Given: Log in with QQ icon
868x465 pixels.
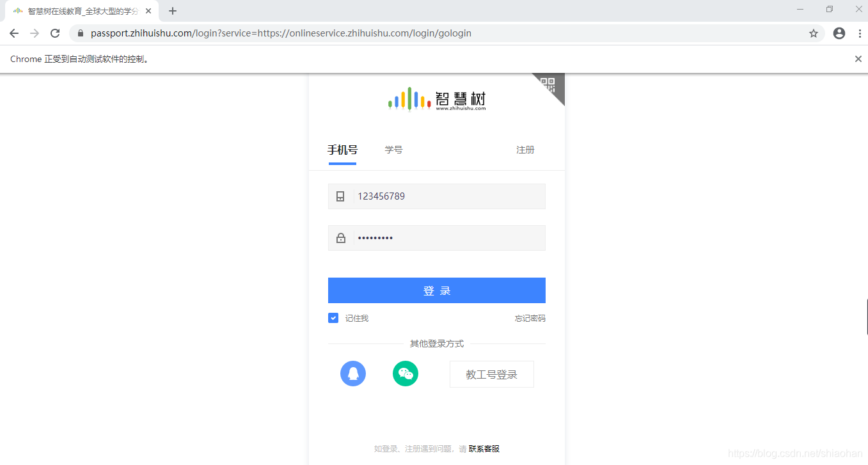Looking at the screenshot, I should tap(353, 374).
